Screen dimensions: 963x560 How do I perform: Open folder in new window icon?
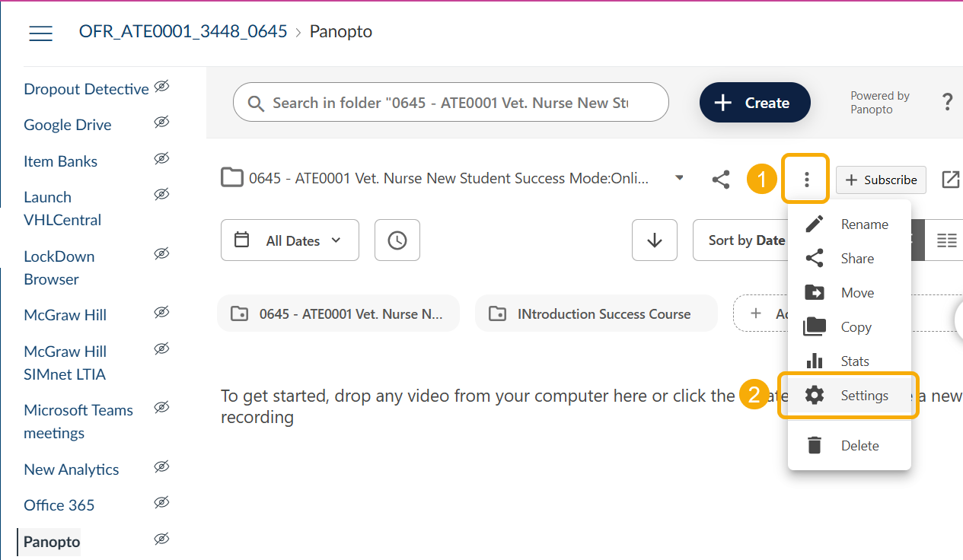pos(950,180)
